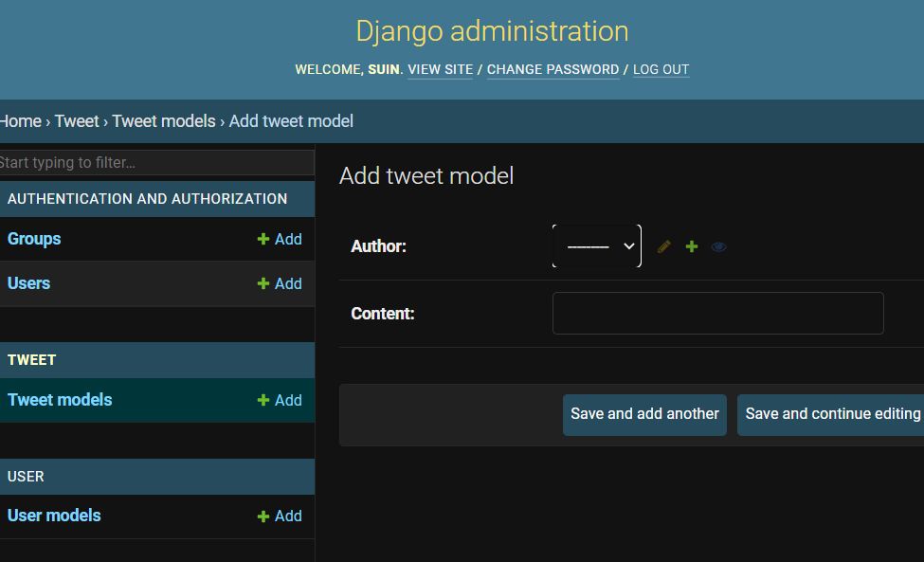Open Authentication and Authorization section header
The image size is (924, 562).
[x=147, y=199]
